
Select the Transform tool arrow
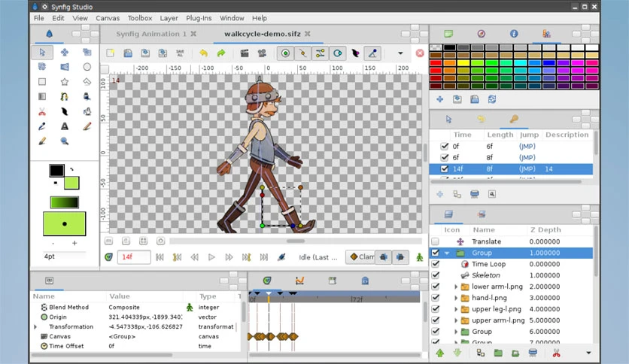pos(42,52)
